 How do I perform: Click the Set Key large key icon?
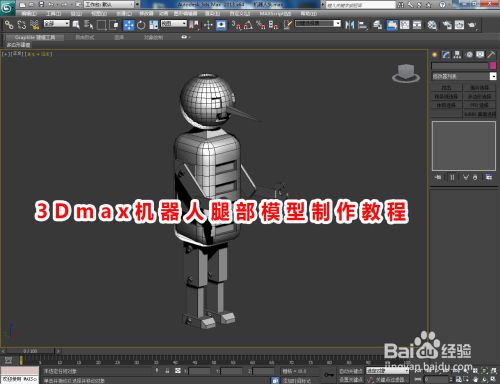point(329,375)
